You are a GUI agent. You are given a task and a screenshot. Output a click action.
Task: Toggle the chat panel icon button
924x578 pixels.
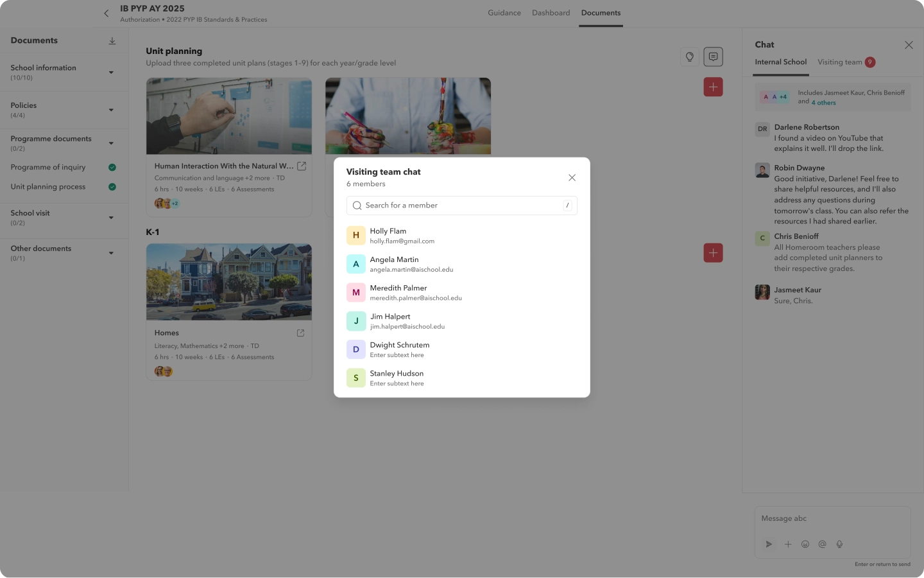pos(713,57)
